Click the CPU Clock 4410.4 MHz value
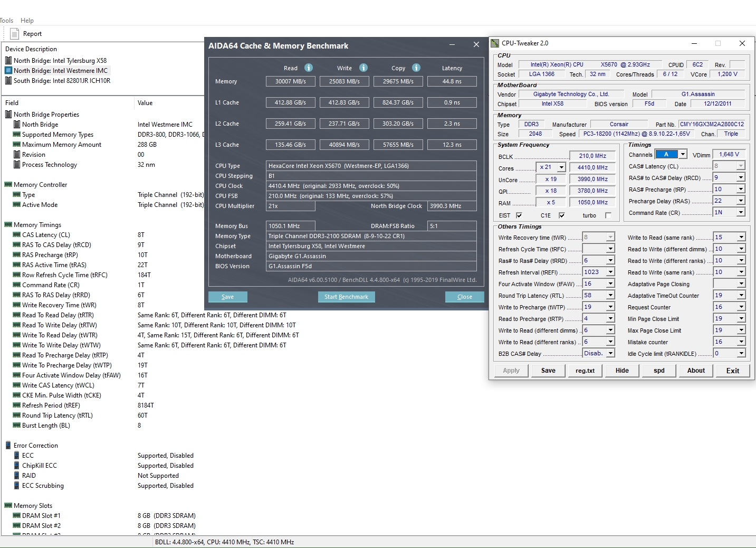Image resolution: width=756 pixels, height=548 pixels. tap(371, 186)
